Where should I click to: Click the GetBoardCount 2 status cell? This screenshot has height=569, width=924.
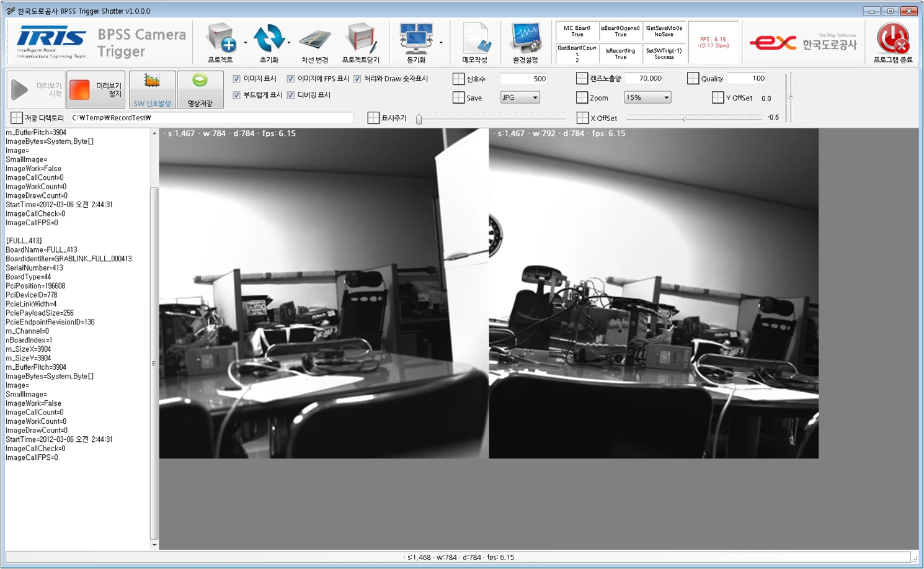point(577,53)
